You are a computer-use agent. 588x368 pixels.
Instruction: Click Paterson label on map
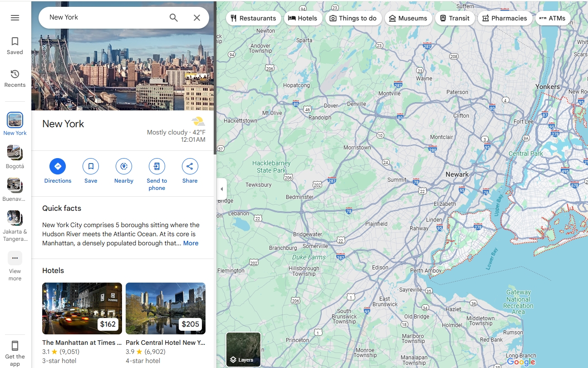[x=457, y=92]
